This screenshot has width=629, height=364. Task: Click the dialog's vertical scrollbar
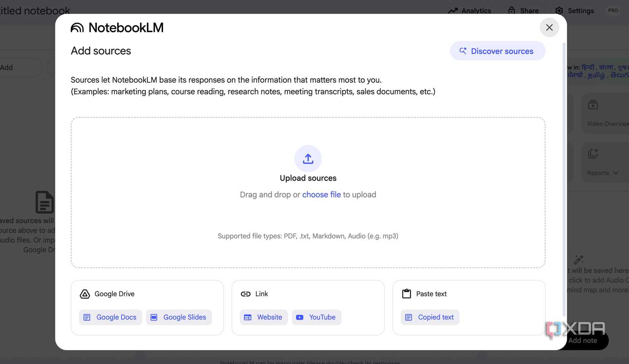pyautogui.click(x=564, y=179)
